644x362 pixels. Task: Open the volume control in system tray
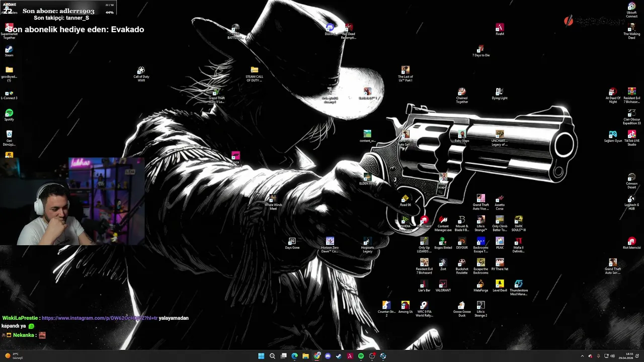(x=612, y=356)
